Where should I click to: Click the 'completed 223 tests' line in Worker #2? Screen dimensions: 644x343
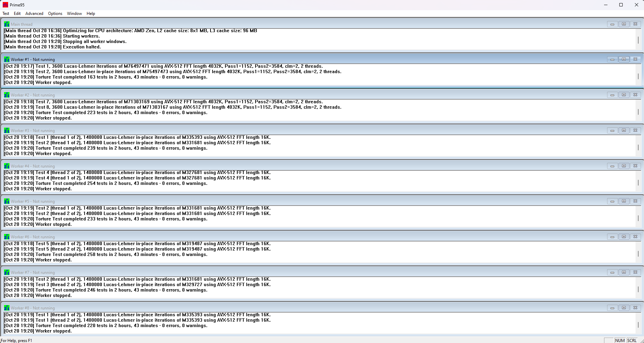click(x=106, y=113)
